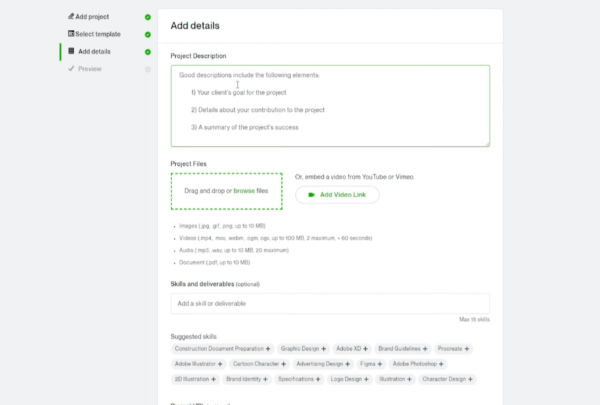
Task: Click the Videos file format bullet
Action: pos(276,238)
